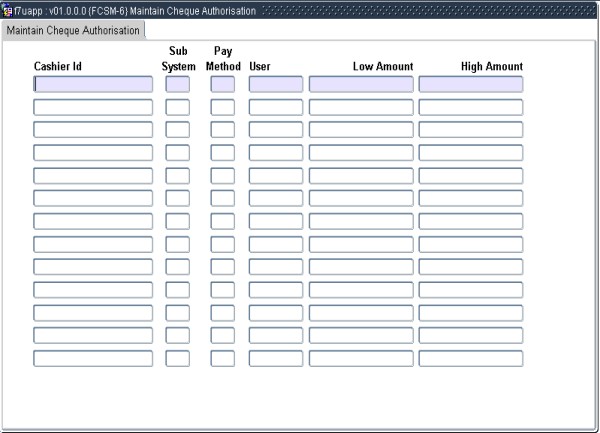Activate the first row Low Amount field
This screenshot has width=600, height=433.
pyautogui.click(x=361, y=84)
